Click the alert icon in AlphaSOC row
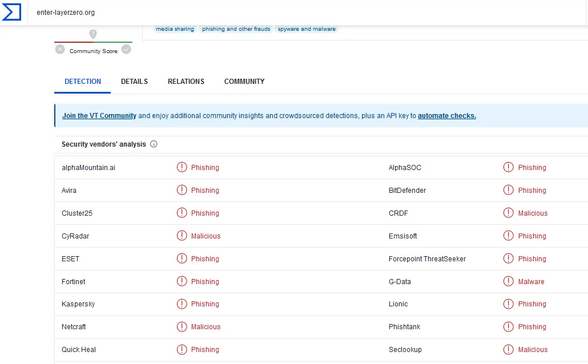 pyautogui.click(x=509, y=167)
